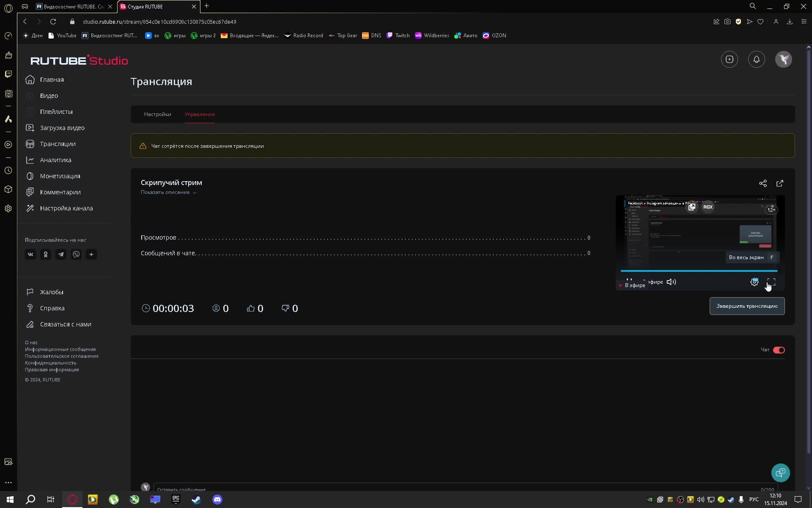The height and width of the screenshot is (508, 812).
Task: Click Завершить трансляцию button
Action: tap(747, 306)
